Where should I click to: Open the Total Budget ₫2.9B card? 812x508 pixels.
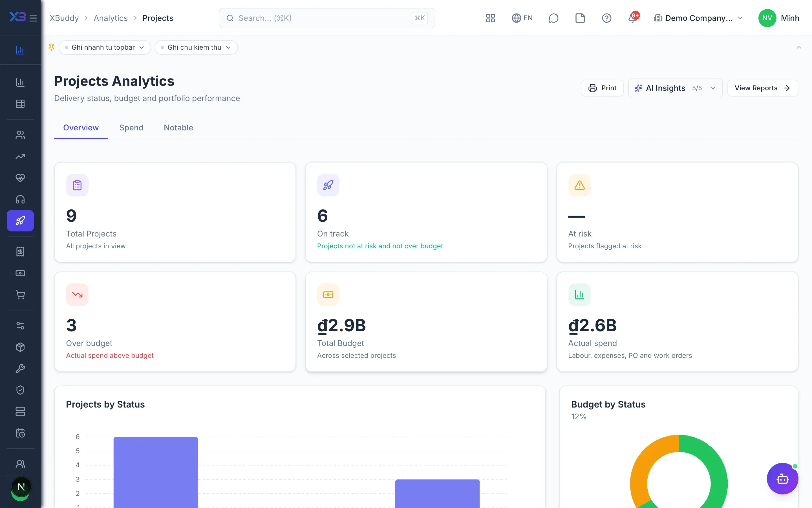coord(426,322)
